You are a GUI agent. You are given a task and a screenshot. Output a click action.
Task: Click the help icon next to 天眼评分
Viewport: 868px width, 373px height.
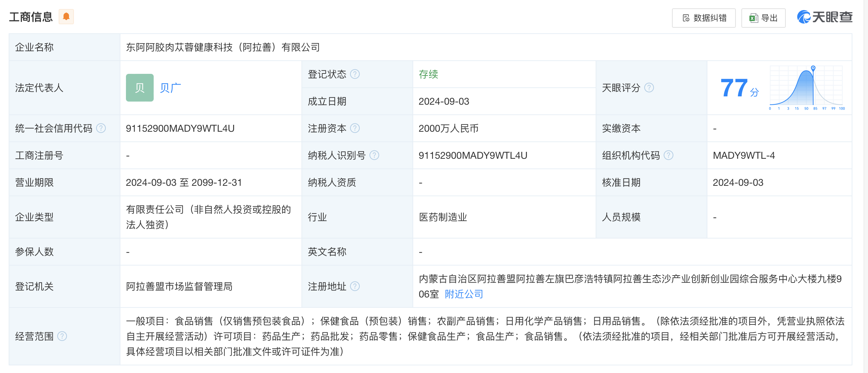click(649, 88)
